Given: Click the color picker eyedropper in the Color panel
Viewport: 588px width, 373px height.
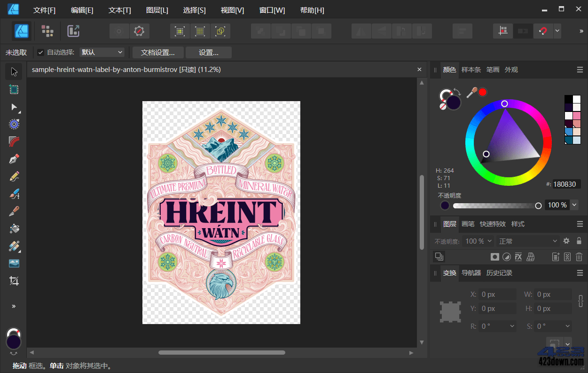Looking at the screenshot, I should (x=471, y=92).
